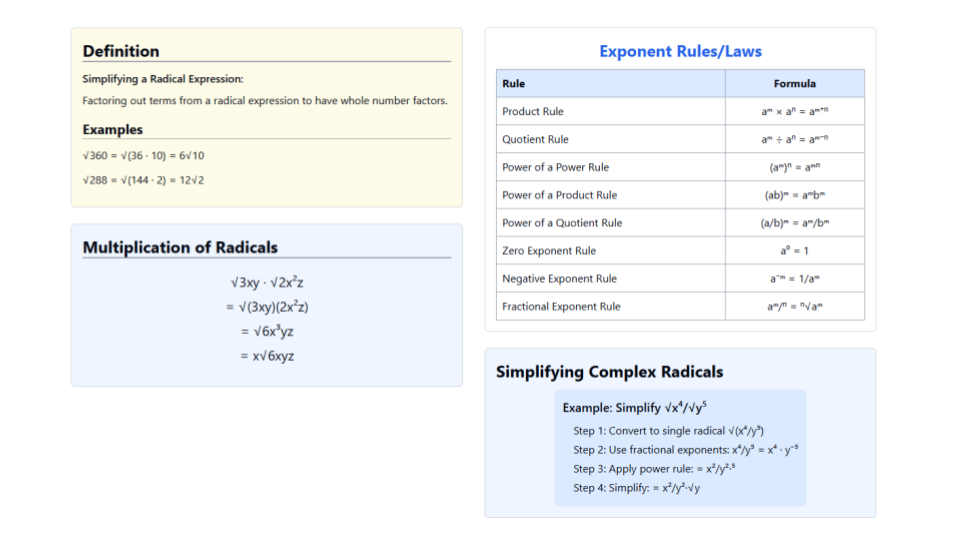Click the x√6xyz final result line
This screenshot has width=960, height=540.
(267, 356)
